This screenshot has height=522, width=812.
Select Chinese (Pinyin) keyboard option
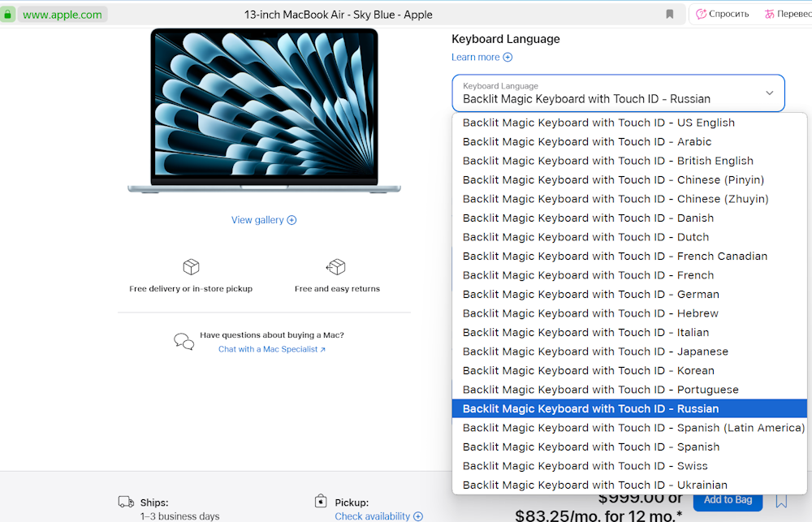click(x=629, y=180)
